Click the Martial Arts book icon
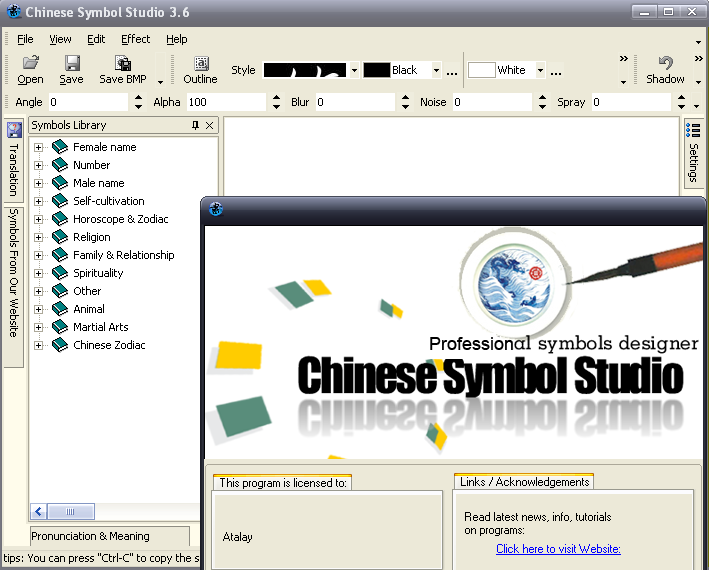The height and width of the screenshot is (570, 709). (x=60, y=327)
